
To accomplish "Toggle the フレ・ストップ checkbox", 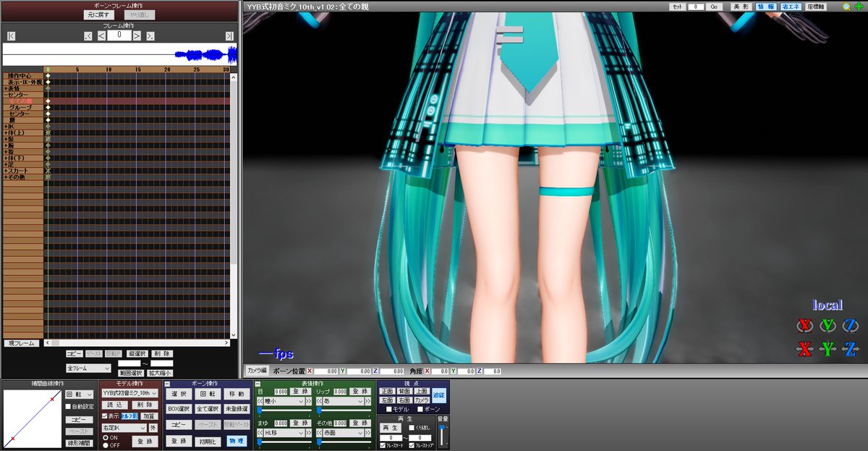I will coord(412,445).
